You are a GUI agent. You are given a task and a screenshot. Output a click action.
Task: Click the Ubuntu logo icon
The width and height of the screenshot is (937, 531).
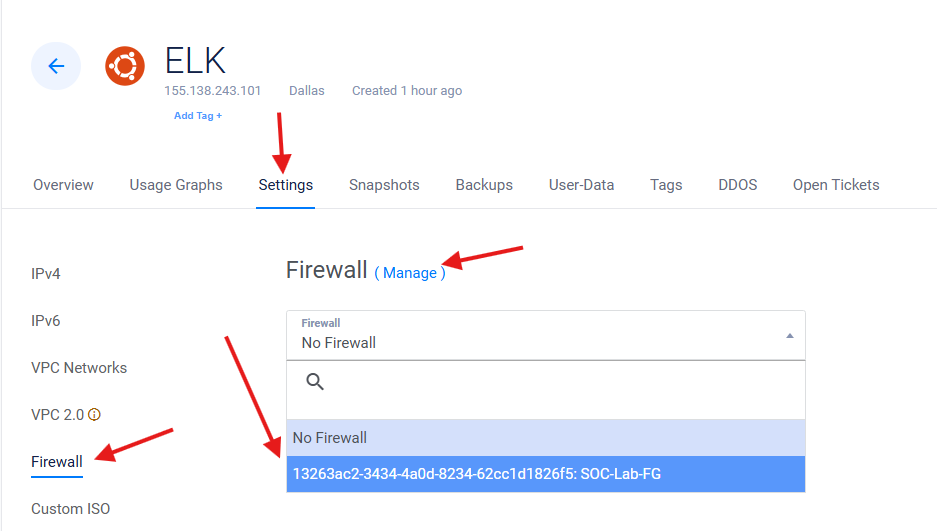pos(125,66)
